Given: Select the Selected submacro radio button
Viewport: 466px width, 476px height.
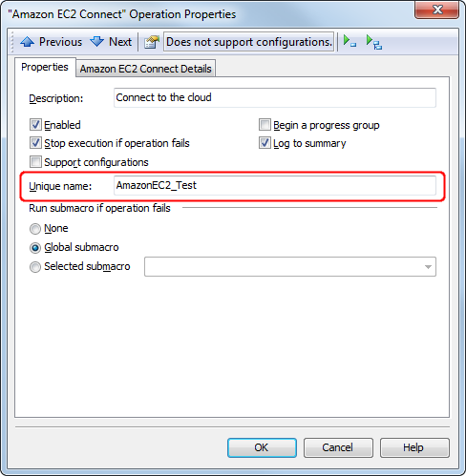Looking at the screenshot, I should [x=35, y=267].
